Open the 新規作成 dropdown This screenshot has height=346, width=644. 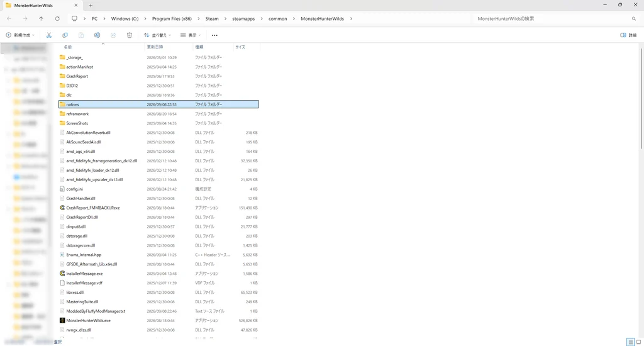pyautogui.click(x=20, y=35)
